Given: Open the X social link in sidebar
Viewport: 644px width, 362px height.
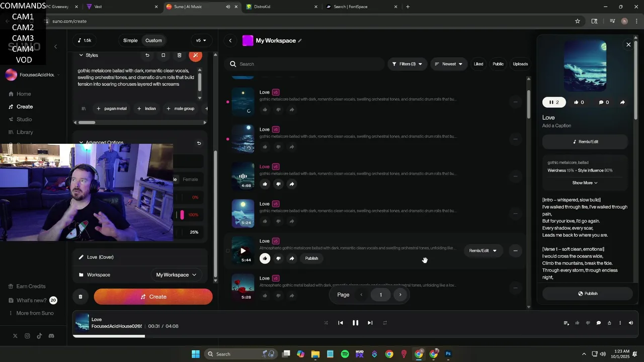Looking at the screenshot, I should click(15, 336).
